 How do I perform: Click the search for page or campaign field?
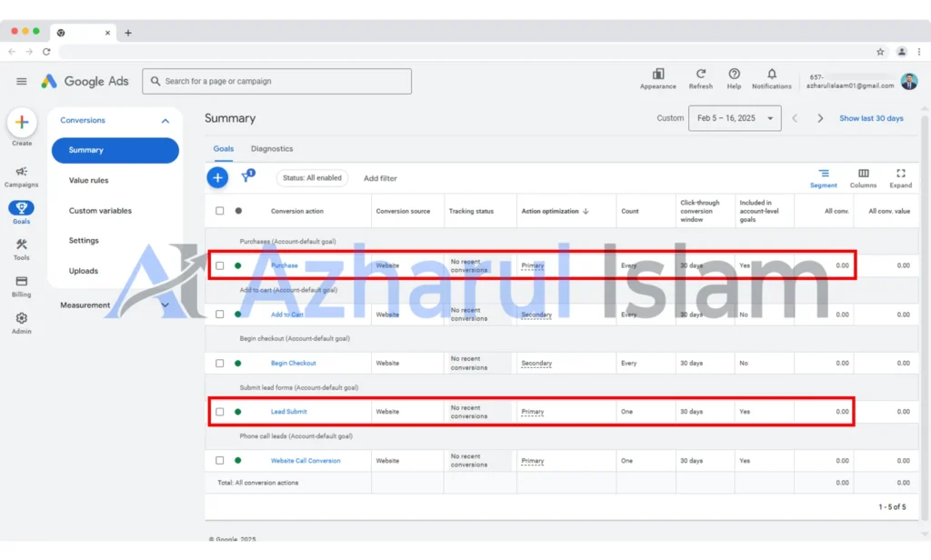point(276,81)
